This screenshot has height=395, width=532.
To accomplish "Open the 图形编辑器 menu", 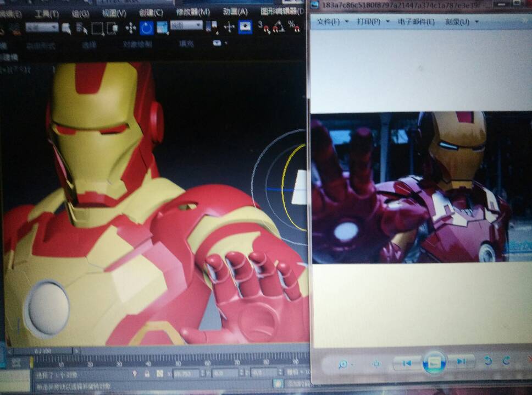I will click(282, 12).
